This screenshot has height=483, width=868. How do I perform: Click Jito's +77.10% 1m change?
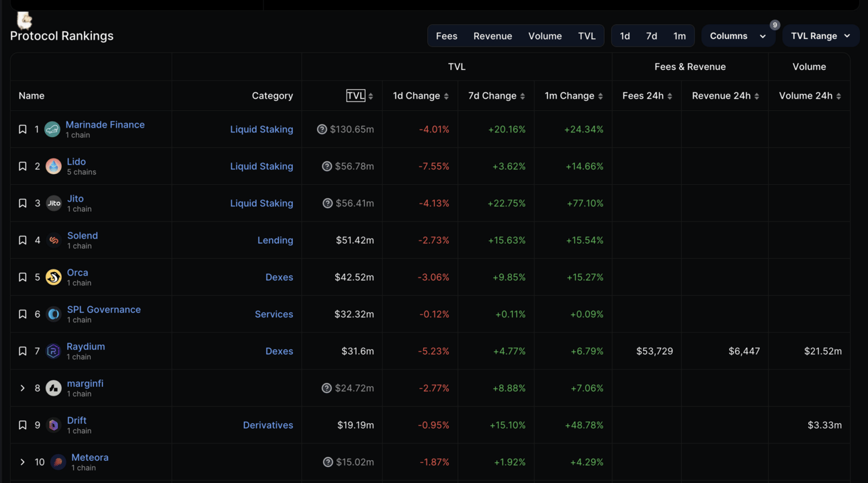click(584, 203)
